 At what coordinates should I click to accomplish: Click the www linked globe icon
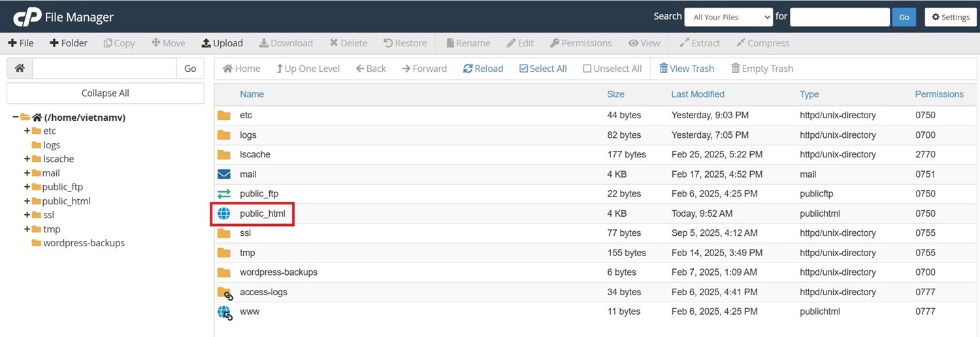pos(225,312)
